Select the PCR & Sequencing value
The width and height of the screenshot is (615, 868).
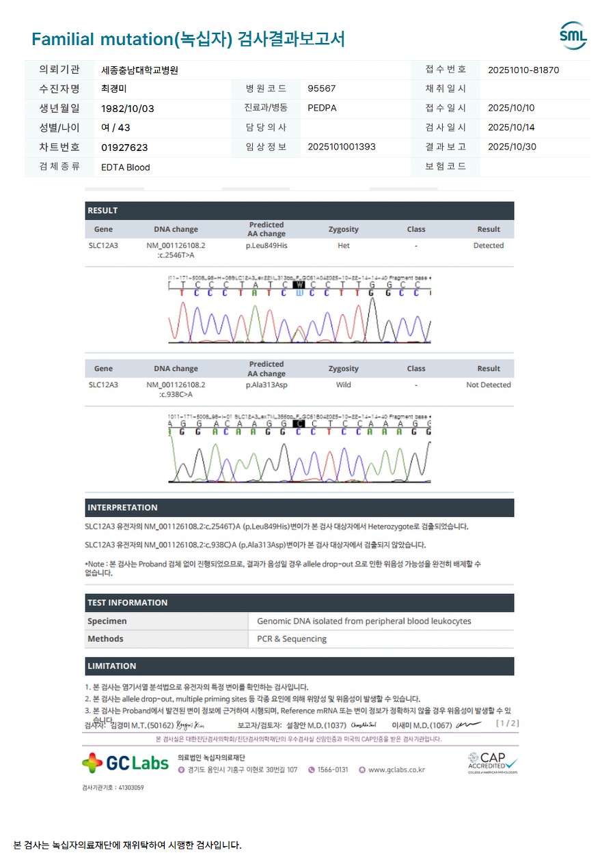(x=292, y=639)
